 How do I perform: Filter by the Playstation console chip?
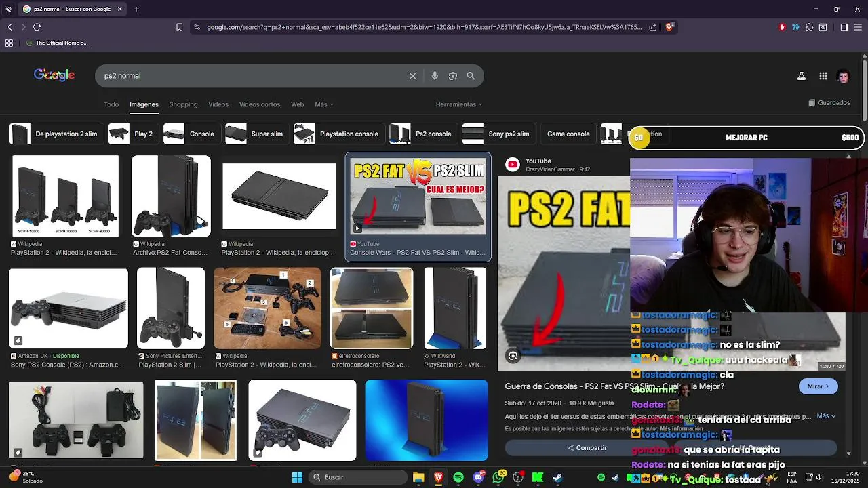(339, 134)
